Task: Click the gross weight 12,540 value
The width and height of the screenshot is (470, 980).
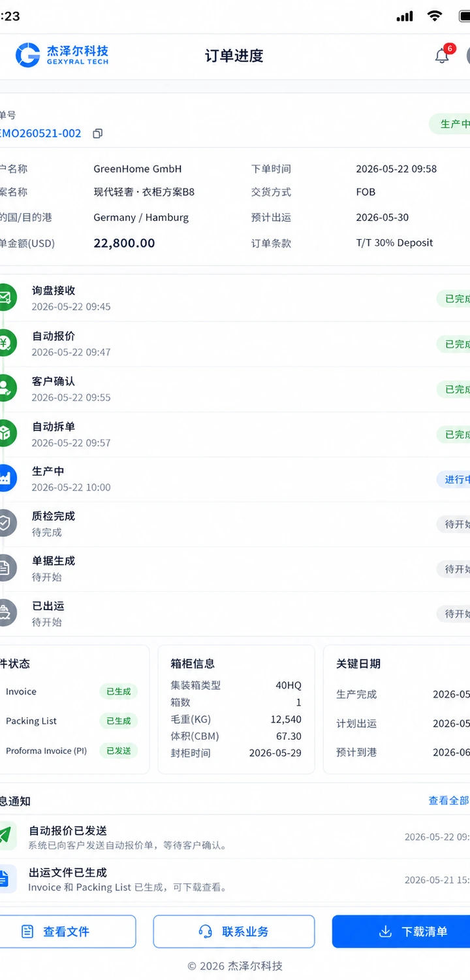Action: [286, 719]
